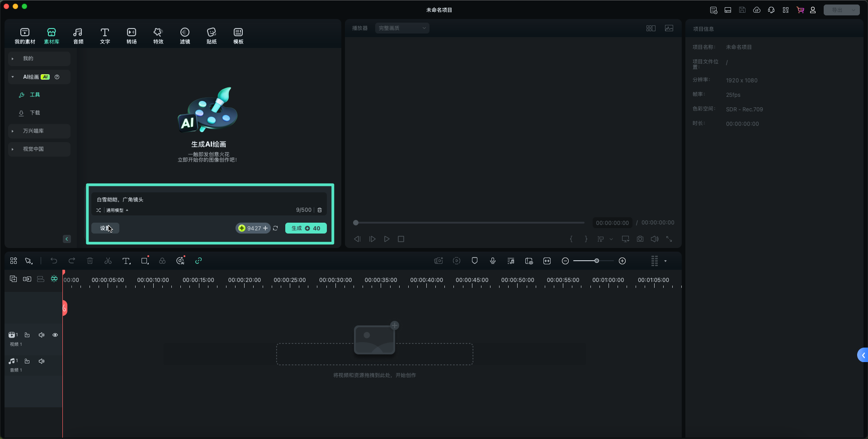Click the 设置 settings button

coord(105,228)
